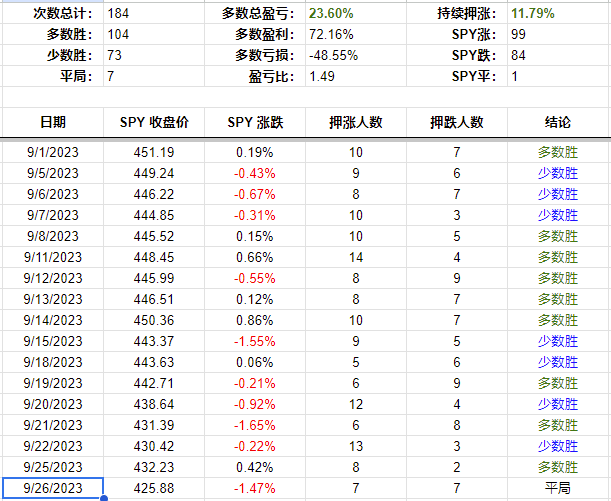The height and width of the screenshot is (501, 611).
Task: Click the 日期 column header
Action: [53, 122]
